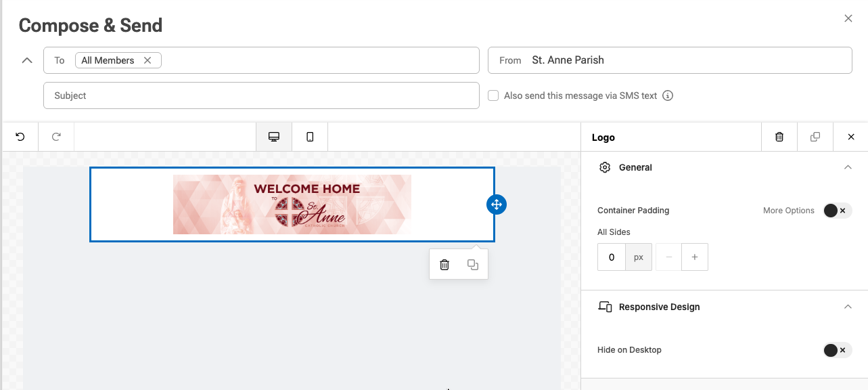Select the Welcome Home logo image

coord(292,204)
